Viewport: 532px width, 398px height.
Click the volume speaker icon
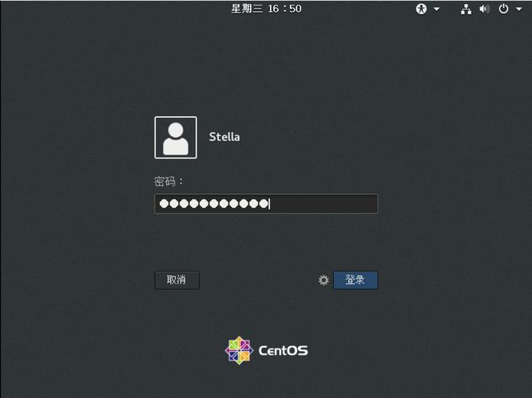click(484, 9)
